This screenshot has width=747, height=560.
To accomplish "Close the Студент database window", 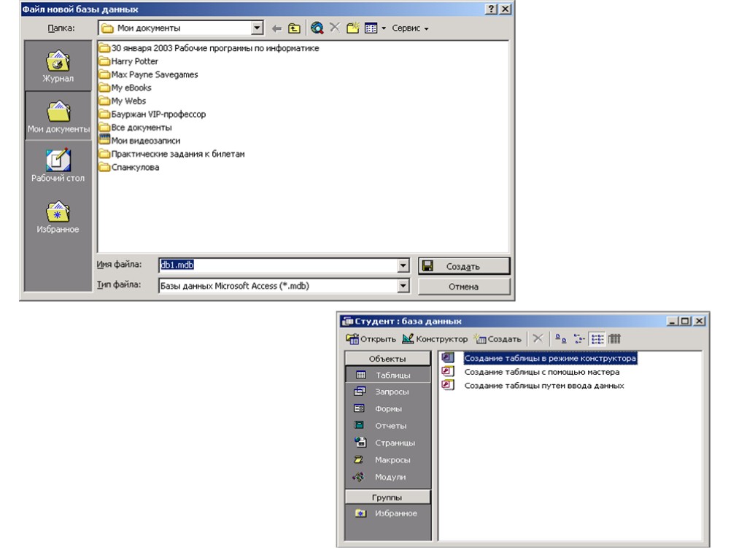I will click(700, 321).
